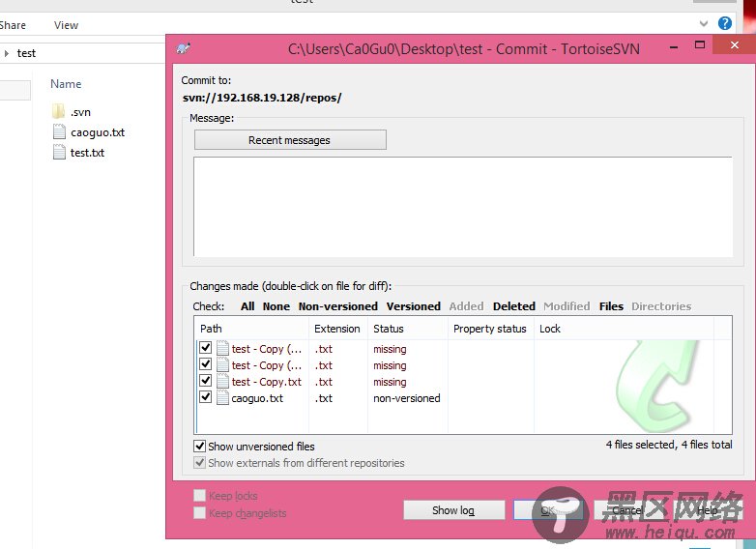Check Non-versioned files link

[x=338, y=306]
